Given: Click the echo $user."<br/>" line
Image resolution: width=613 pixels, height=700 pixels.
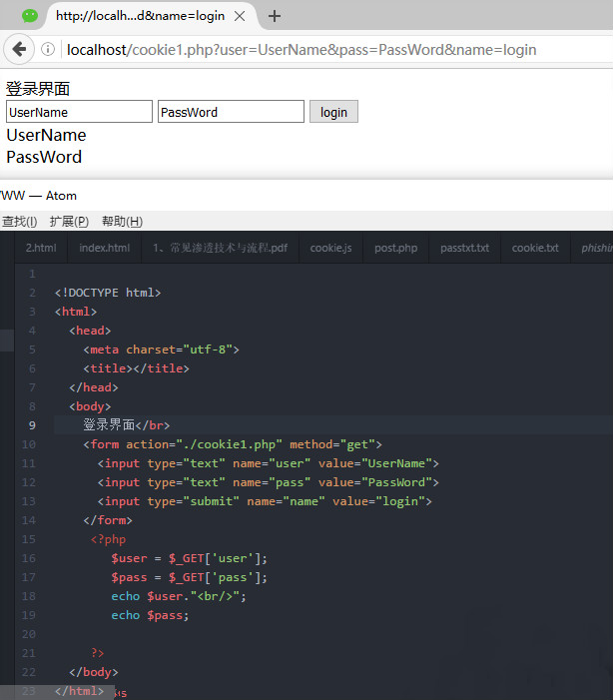Looking at the screenshot, I should 179,596.
